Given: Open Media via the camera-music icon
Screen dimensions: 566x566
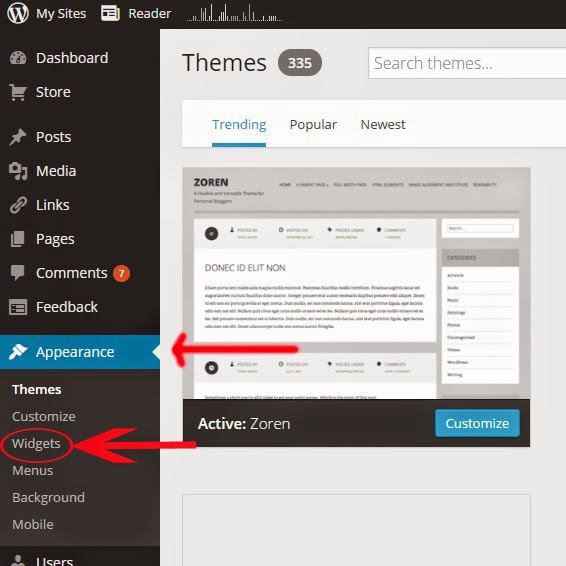Looking at the screenshot, I should point(18,171).
